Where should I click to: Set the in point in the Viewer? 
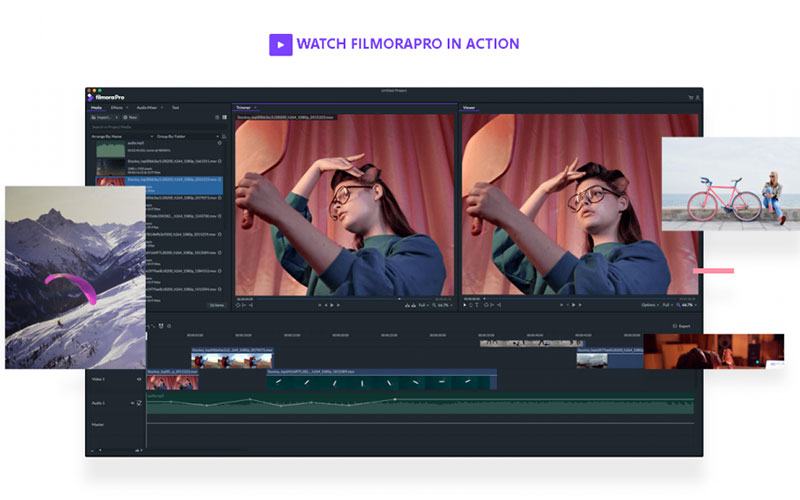(492, 305)
